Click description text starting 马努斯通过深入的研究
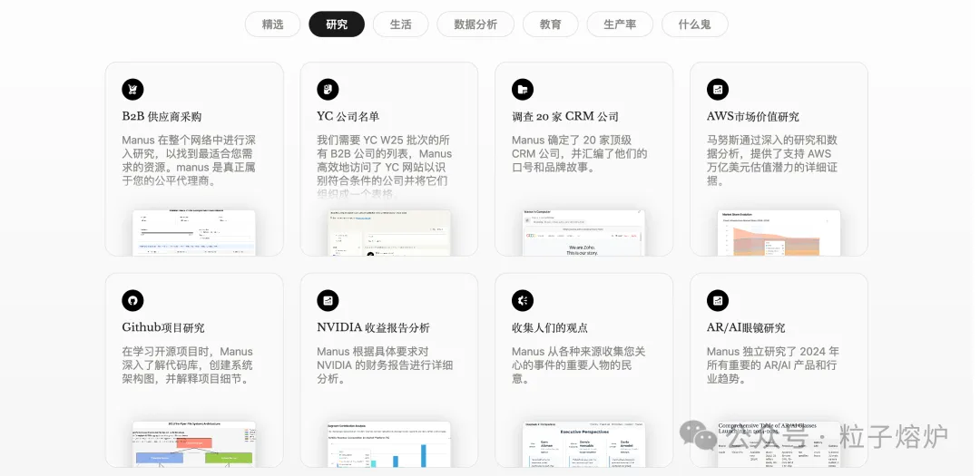 (x=772, y=160)
